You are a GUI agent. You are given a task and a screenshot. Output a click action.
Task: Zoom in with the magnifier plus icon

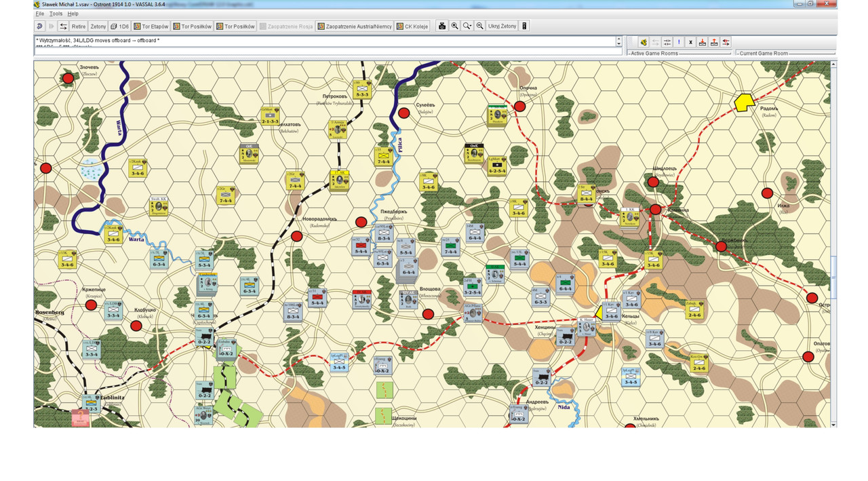click(x=455, y=26)
